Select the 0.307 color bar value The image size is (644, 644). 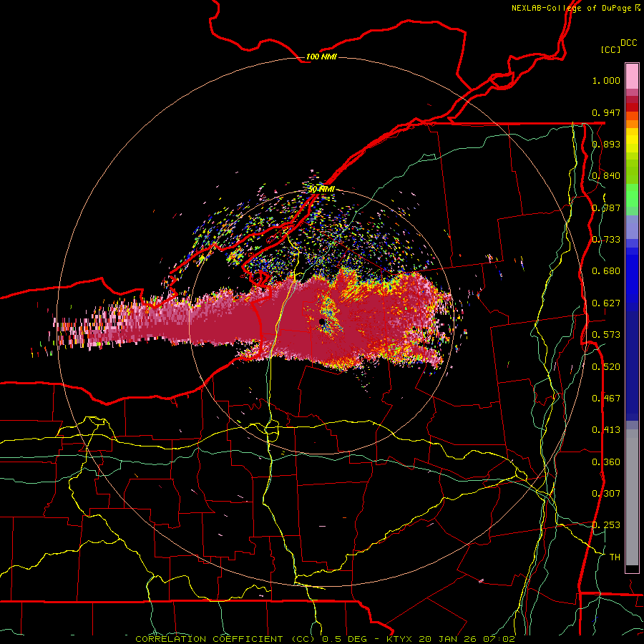pos(606,494)
